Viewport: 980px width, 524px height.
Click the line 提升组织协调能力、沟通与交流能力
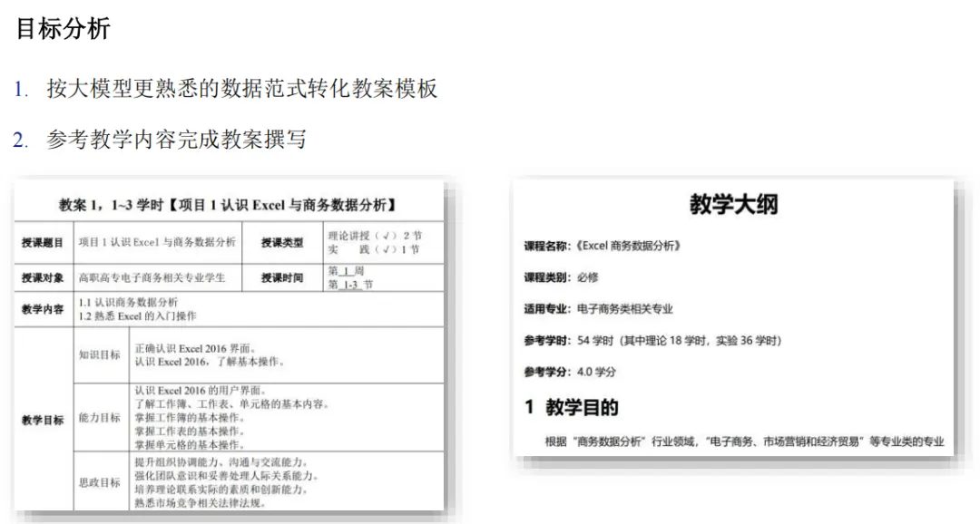coord(221,462)
